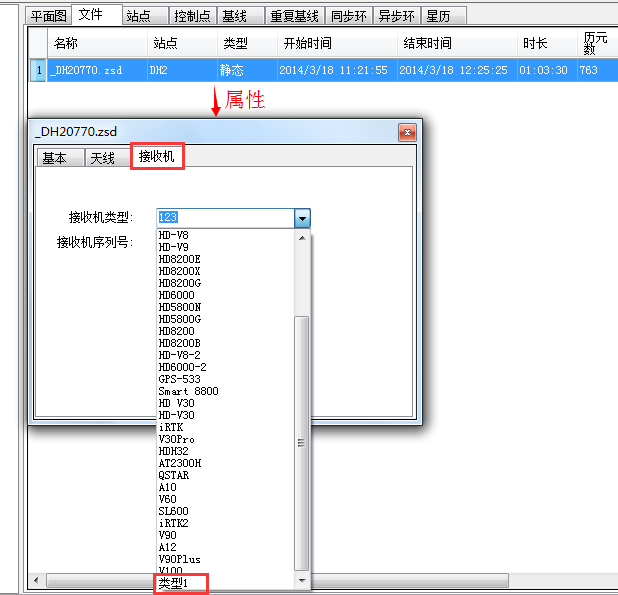Choose V90 receiver type
The image size is (618, 595).
click(x=225, y=536)
